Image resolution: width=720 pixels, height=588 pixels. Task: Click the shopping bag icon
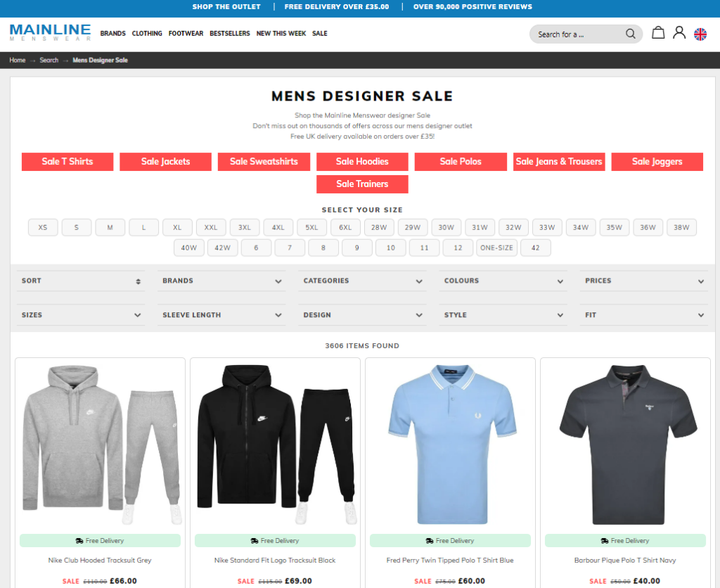[x=658, y=33]
